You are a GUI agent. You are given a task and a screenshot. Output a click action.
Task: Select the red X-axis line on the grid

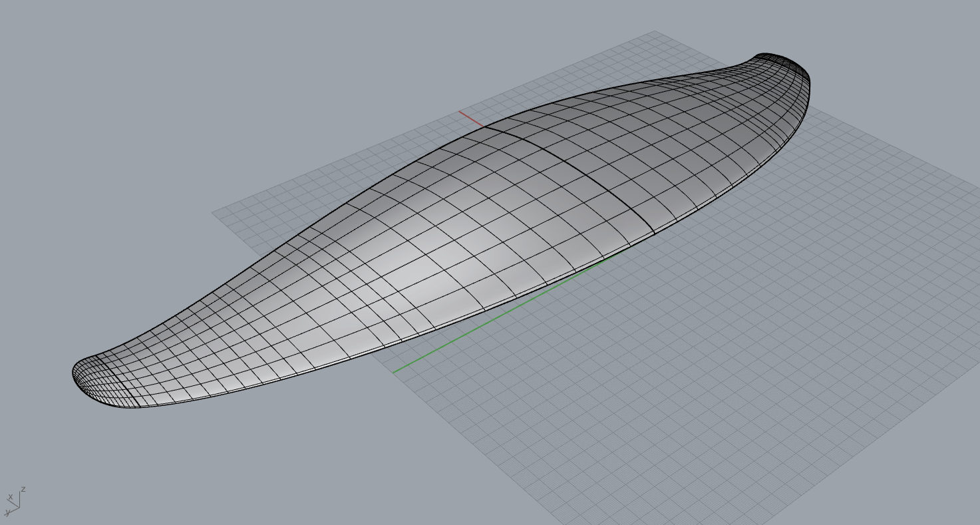point(471,118)
